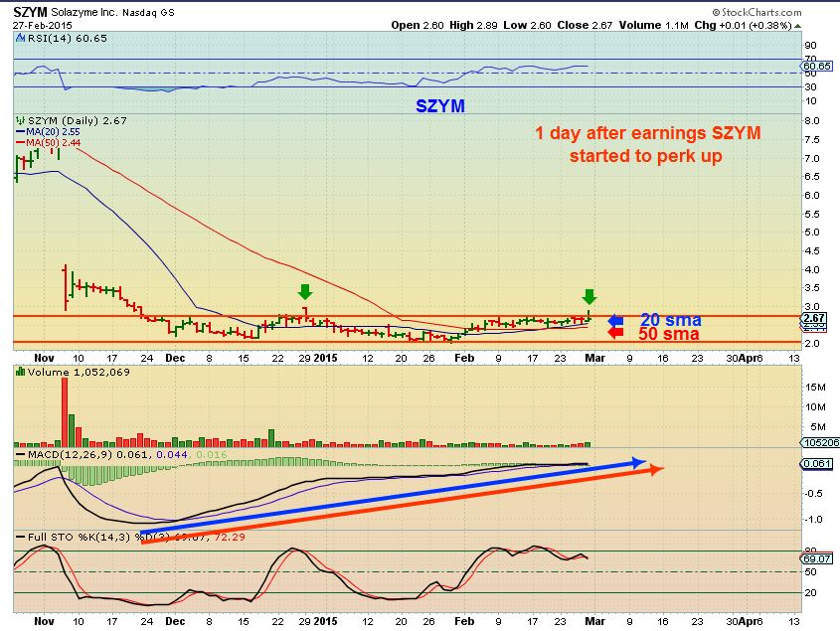
Task: Click the 27-Feb-2015 chart date
Action: point(43,25)
